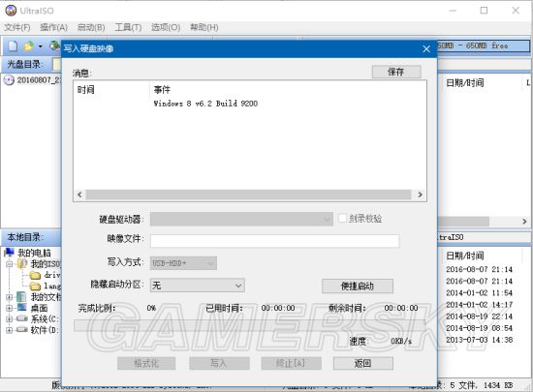Open the 工具(T) menu
This screenshot has width=533, height=392.
click(x=128, y=27)
